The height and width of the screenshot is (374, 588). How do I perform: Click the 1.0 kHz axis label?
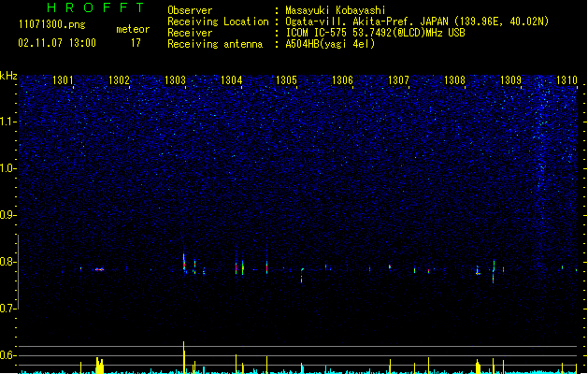8,168
